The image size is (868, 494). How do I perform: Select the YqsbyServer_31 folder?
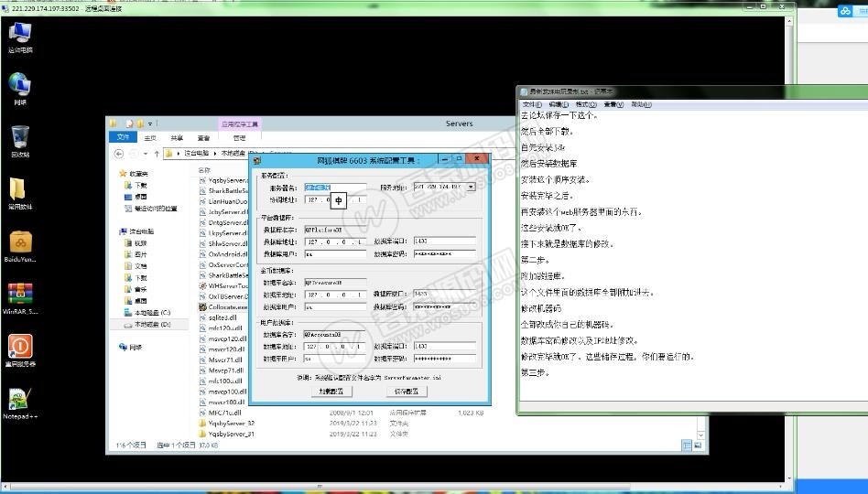[227, 434]
